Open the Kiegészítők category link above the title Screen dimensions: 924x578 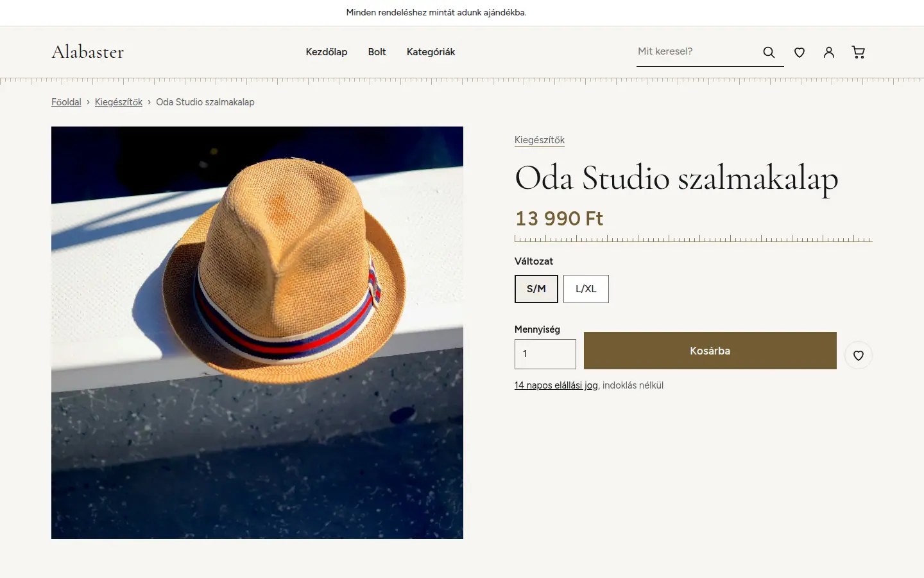click(540, 140)
